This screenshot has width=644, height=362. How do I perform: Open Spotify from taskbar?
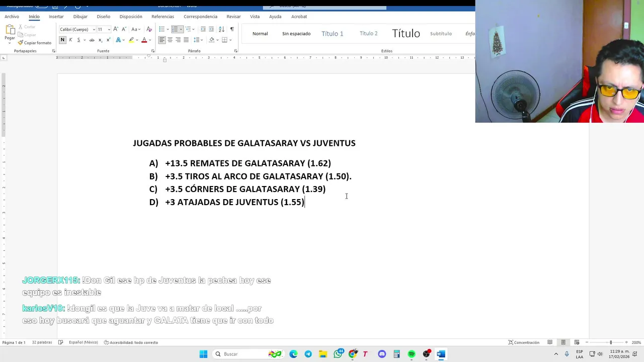(x=412, y=354)
